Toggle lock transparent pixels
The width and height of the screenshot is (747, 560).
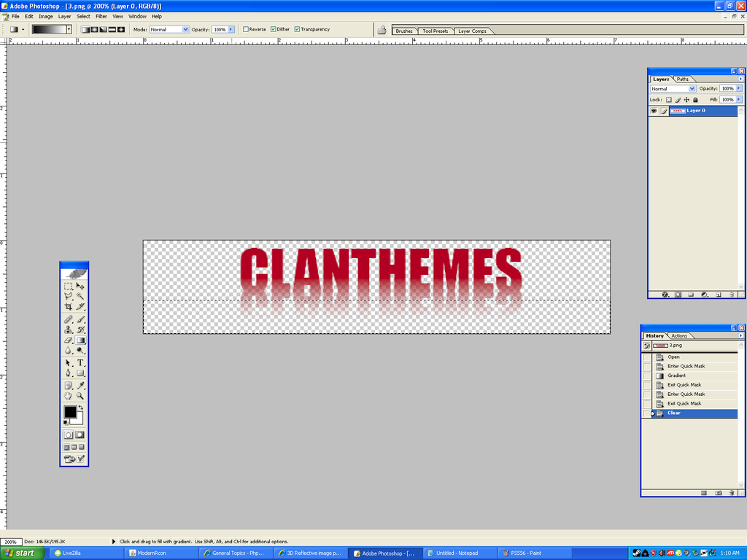tap(669, 100)
